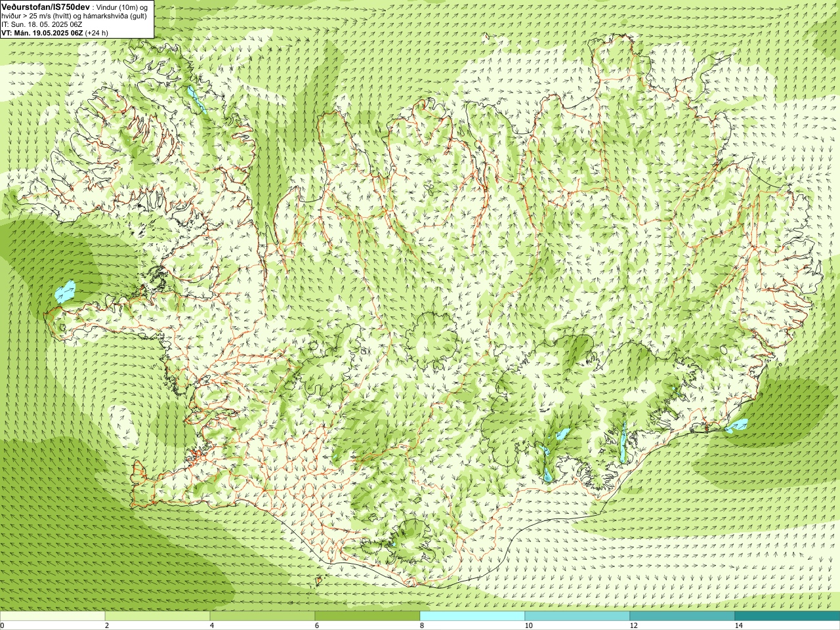
Task: Click the teal 12–14 legend swatch
Action: click(x=682, y=616)
